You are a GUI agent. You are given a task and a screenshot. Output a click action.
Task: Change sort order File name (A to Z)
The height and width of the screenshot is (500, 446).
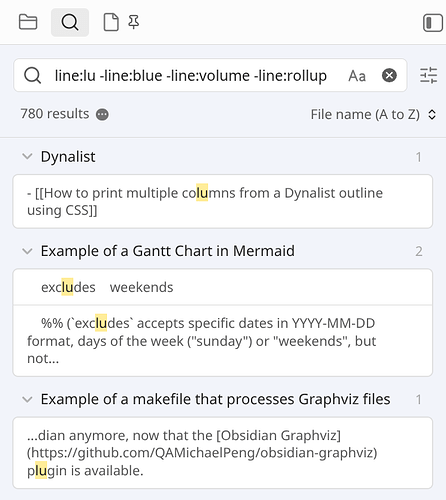pyautogui.click(x=373, y=114)
